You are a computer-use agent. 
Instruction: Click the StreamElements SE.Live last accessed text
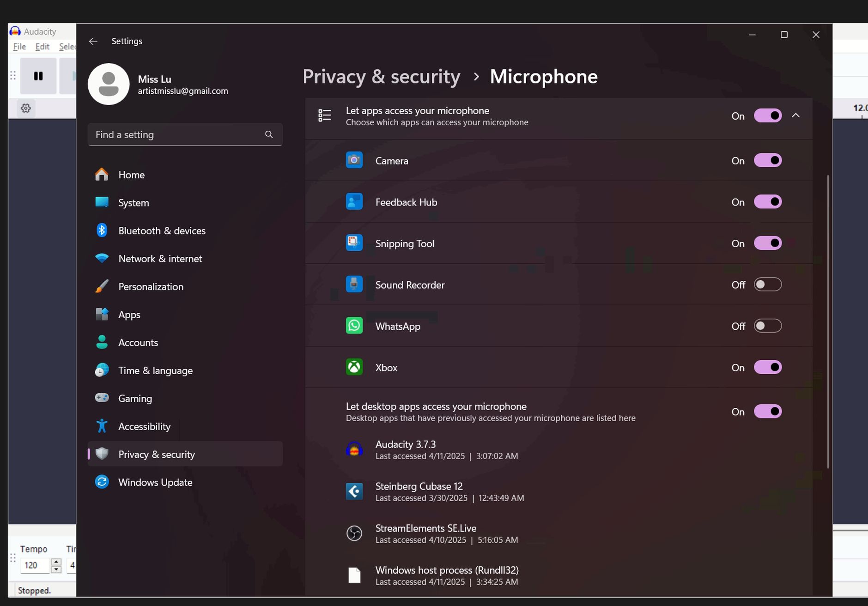point(447,540)
